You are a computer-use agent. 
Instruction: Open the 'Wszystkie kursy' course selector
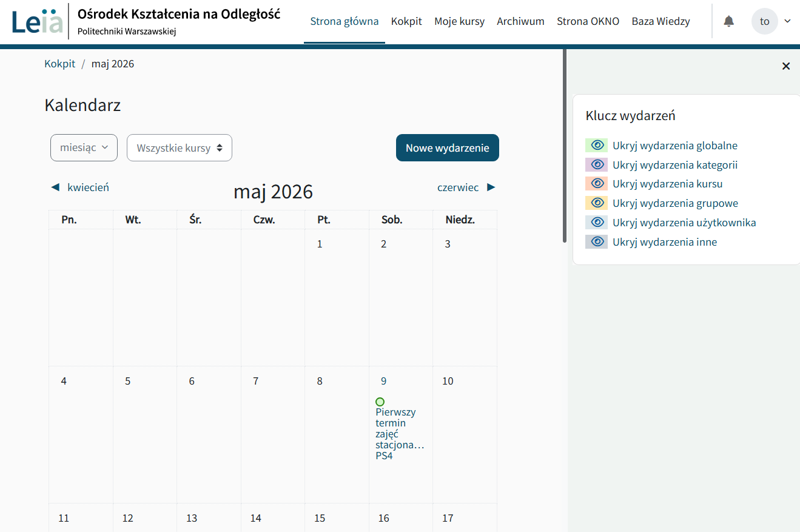180,147
